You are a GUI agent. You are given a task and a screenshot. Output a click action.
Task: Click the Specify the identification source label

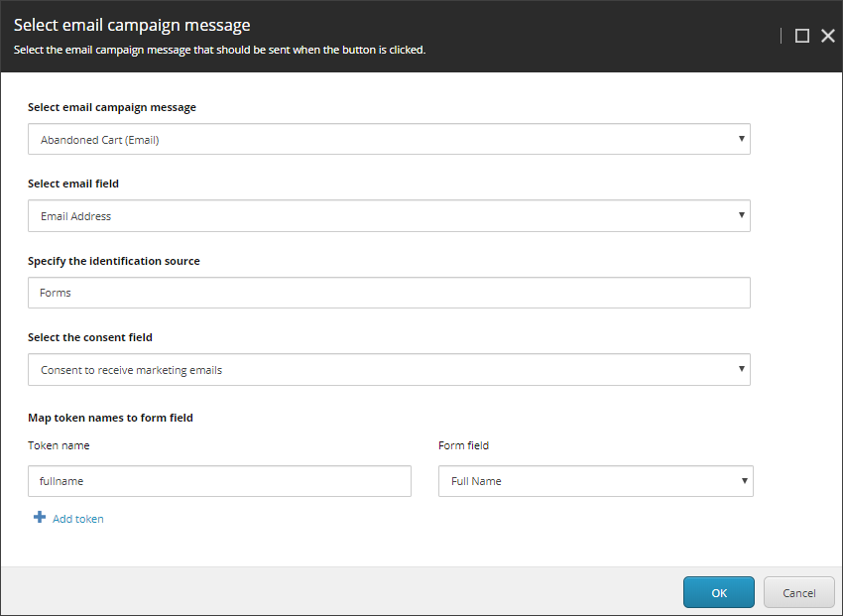point(114,261)
